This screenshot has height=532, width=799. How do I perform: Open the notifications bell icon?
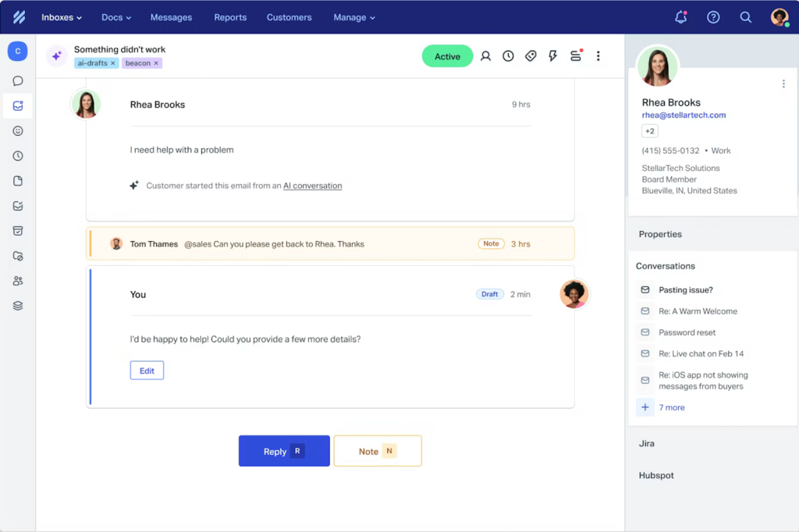[x=680, y=17]
